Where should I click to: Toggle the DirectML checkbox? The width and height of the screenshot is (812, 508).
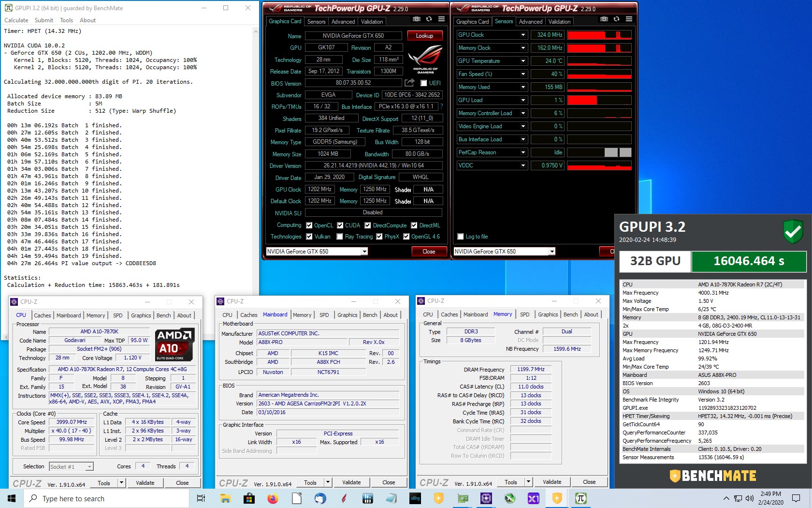[414, 225]
